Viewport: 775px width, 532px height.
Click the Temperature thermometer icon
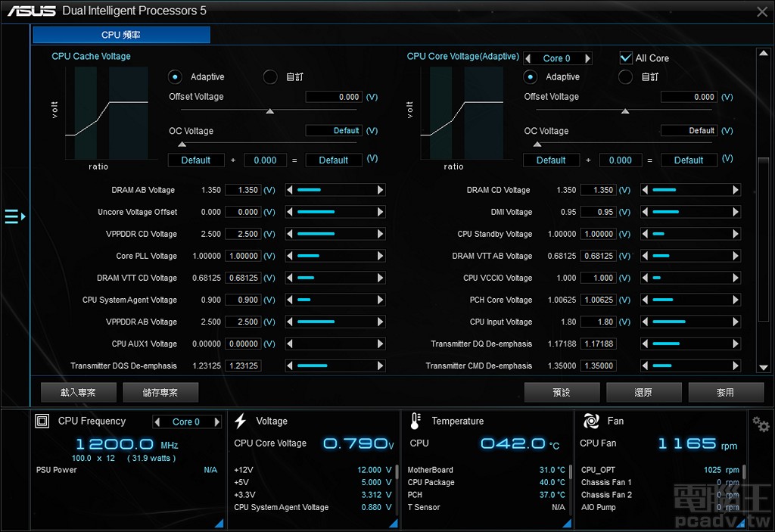coord(416,422)
